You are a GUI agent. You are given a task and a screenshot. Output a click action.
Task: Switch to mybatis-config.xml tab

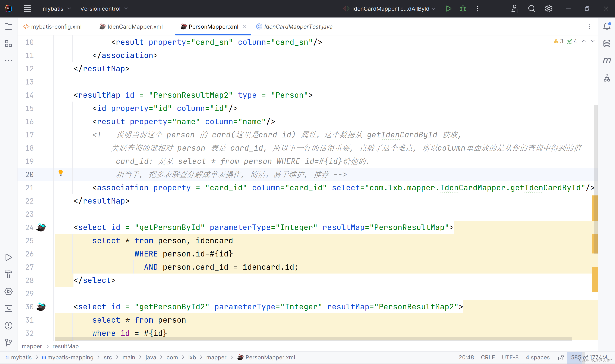click(52, 26)
